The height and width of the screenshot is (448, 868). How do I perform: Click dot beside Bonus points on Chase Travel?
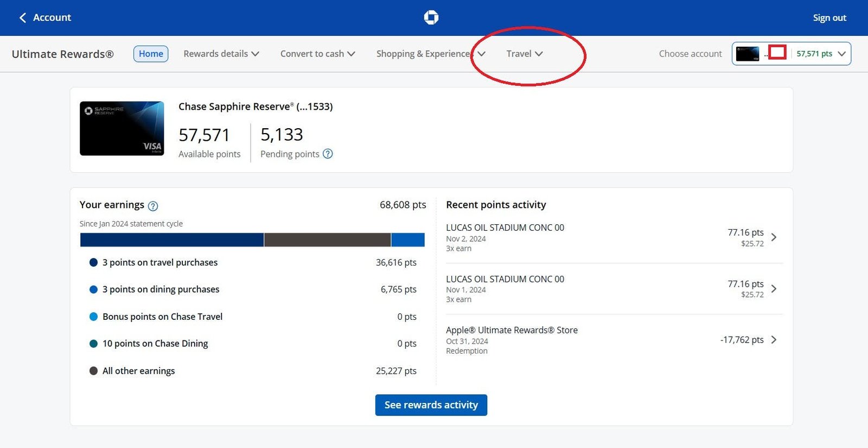click(93, 317)
